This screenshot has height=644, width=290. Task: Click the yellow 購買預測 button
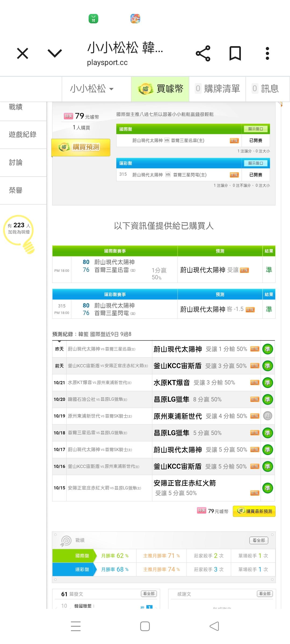[x=81, y=147]
